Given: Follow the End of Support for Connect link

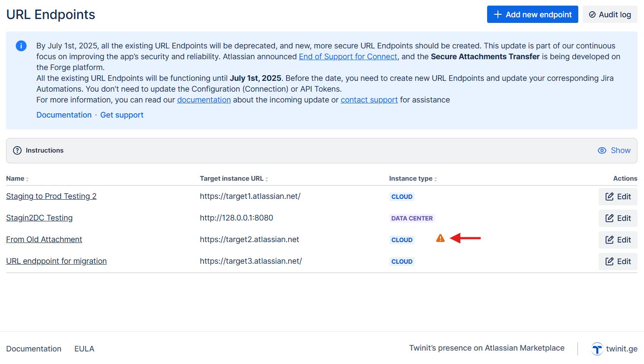Looking at the screenshot, I should point(348,57).
